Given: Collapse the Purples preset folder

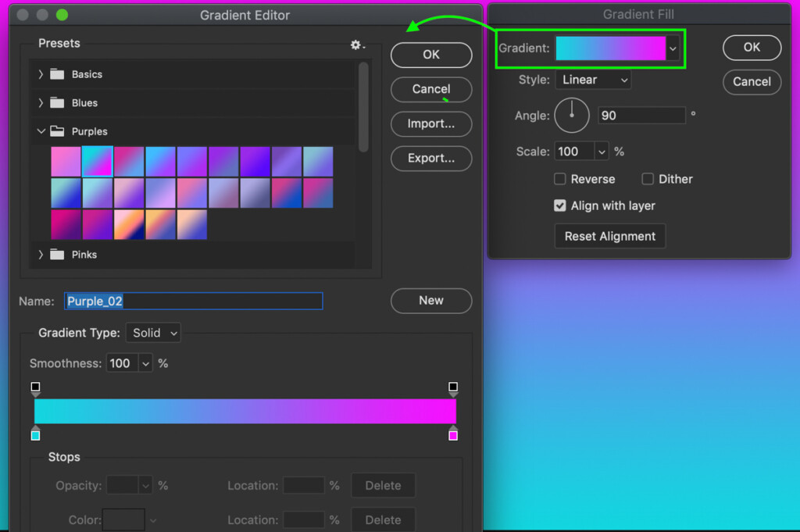Looking at the screenshot, I should 41,131.
